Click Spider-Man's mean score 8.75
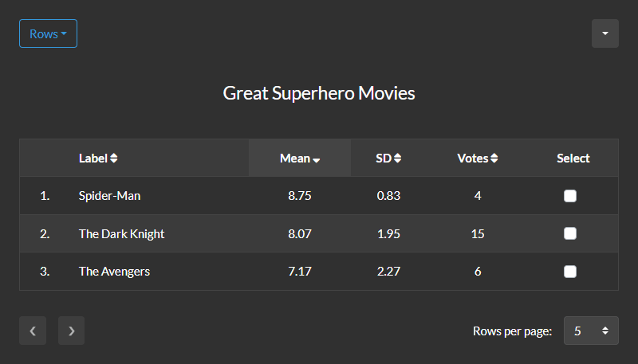 (300, 196)
